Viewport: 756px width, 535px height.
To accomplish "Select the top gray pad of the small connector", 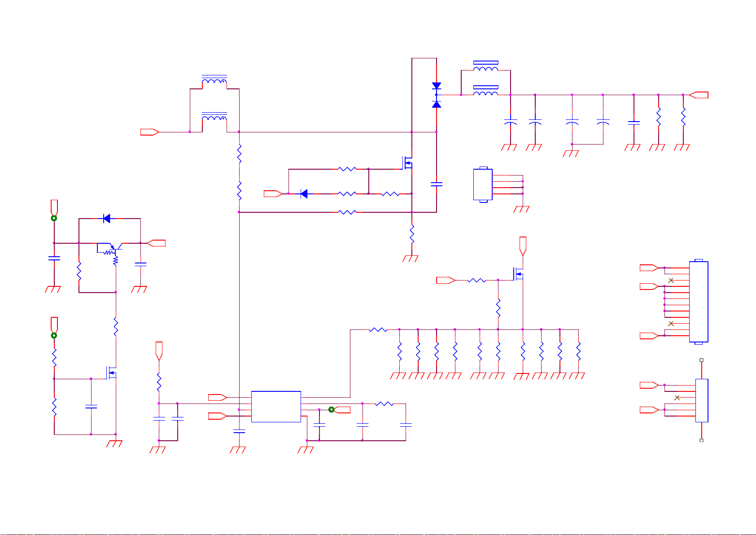I will click(x=702, y=360).
